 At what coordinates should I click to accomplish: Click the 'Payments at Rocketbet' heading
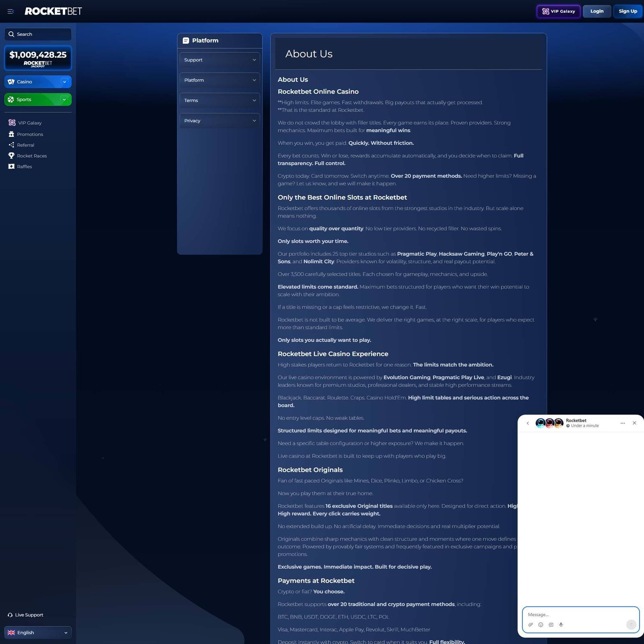(x=316, y=581)
